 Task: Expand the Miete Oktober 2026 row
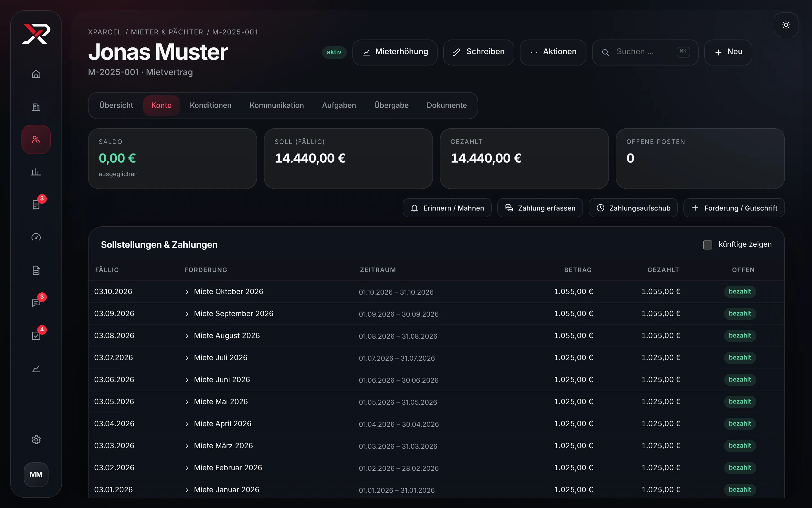coord(187,292)
